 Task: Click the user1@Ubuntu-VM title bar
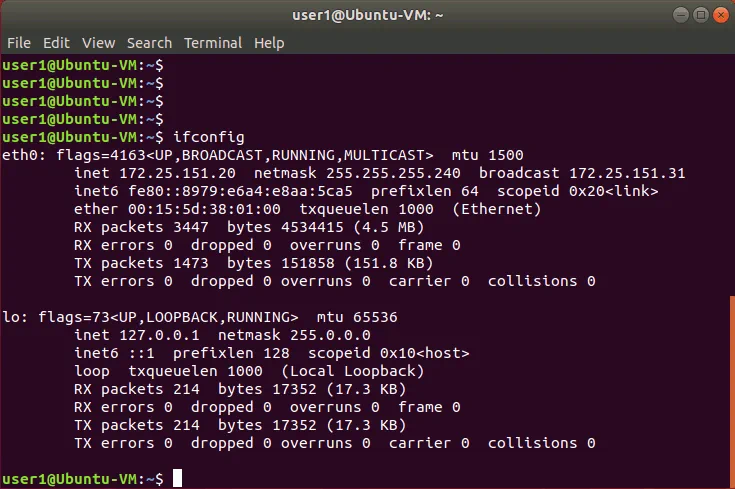367,15
